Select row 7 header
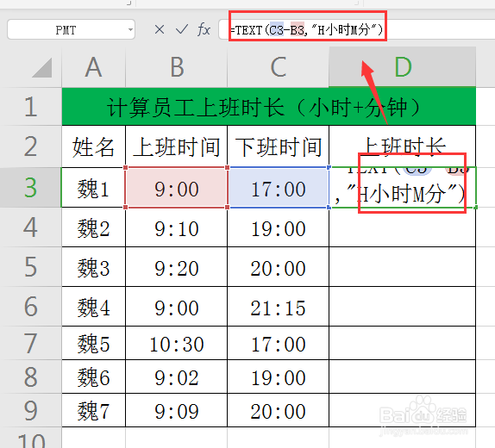The width and height of the screenshot is (495, 448). pyautogui.click(x=31, y=343)
